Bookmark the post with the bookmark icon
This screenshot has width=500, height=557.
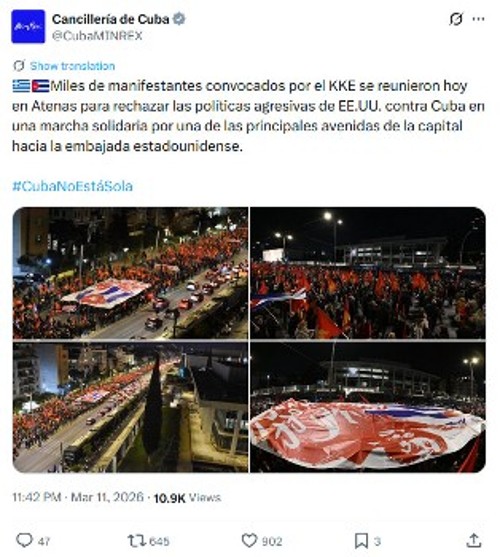(361, 541)
